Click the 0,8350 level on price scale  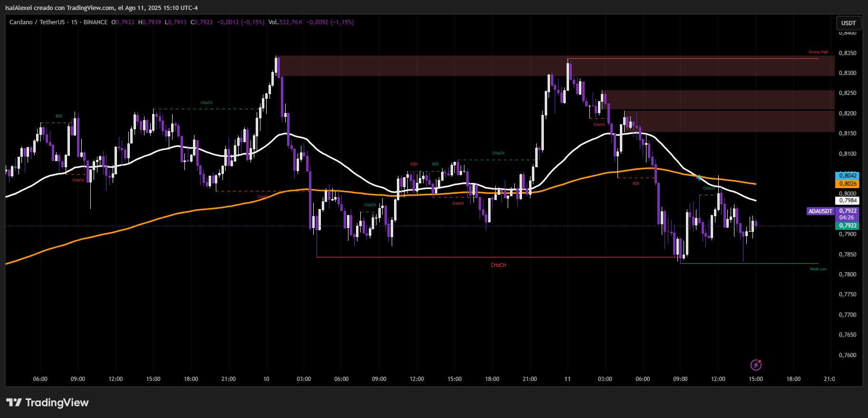pos(848,53)
